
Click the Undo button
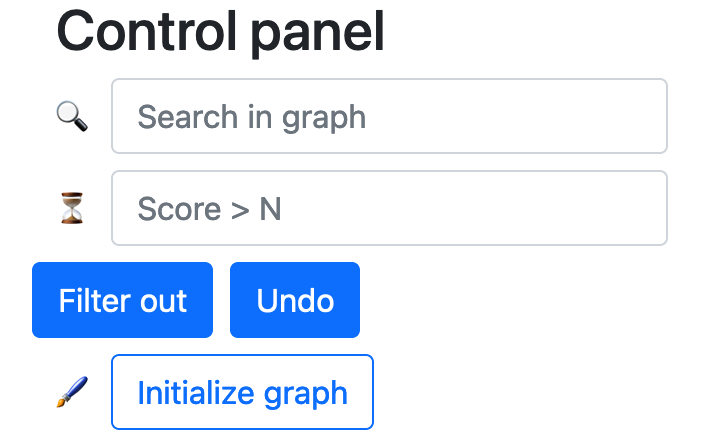point(295,300)
